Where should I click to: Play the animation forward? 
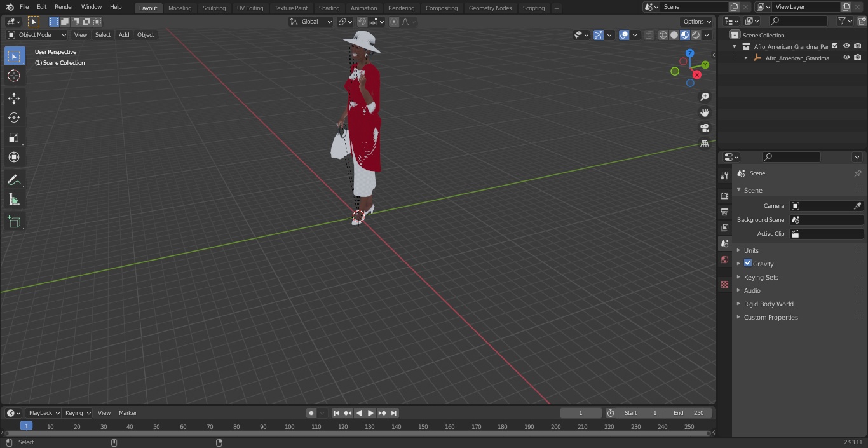pyautogui.click(x=370, y=413)
